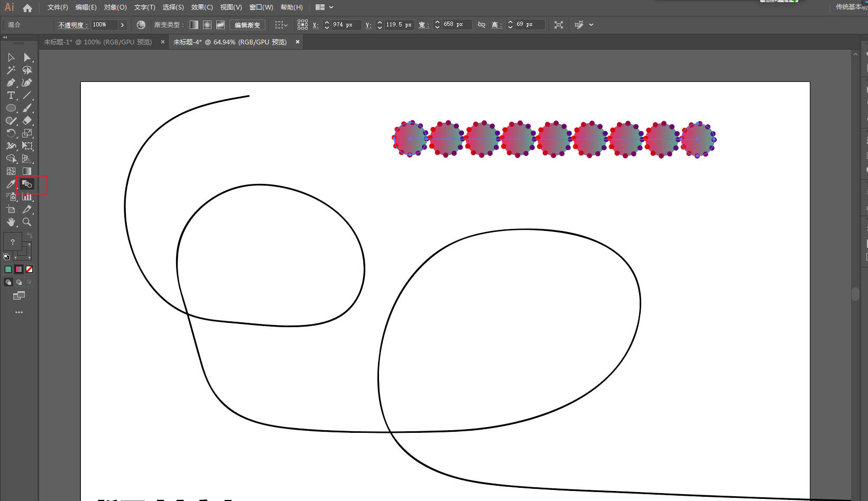The width and height of the screenshot is (868, 501).
Task: Open the 效果(C) menu
Action: [x=201, y=7]
